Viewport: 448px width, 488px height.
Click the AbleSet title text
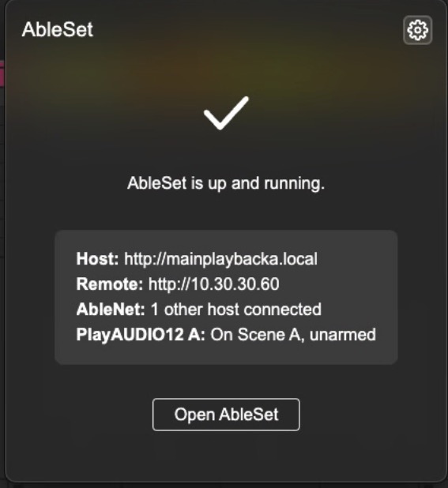click(x=58, y=29)
